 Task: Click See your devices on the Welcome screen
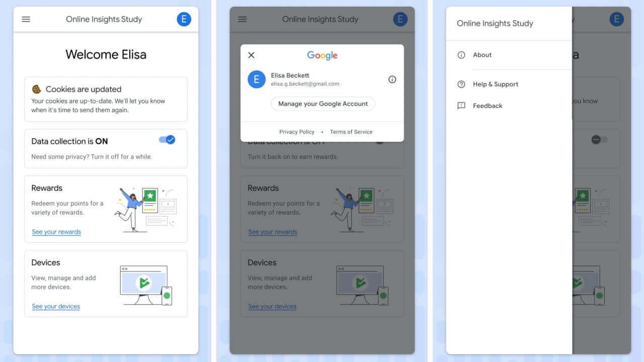(x=56, y=306)
